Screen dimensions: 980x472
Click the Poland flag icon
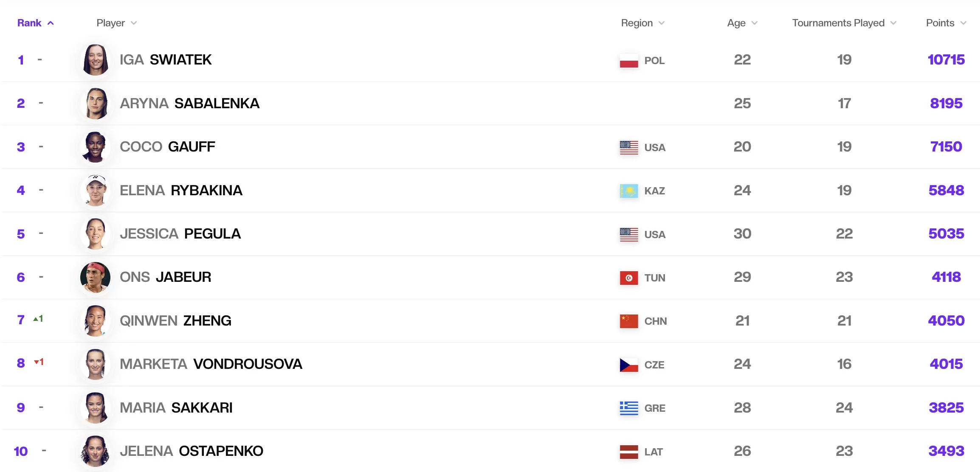[628, 61]
